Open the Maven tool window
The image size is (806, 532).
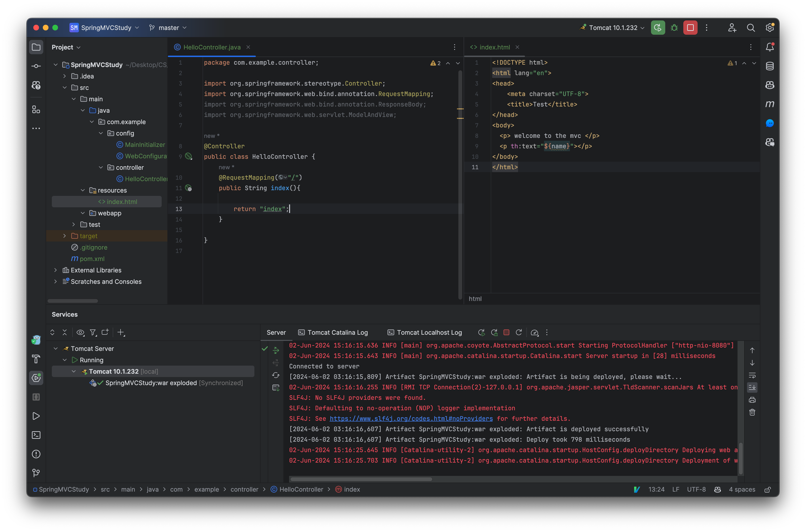(x=770, y=104)
